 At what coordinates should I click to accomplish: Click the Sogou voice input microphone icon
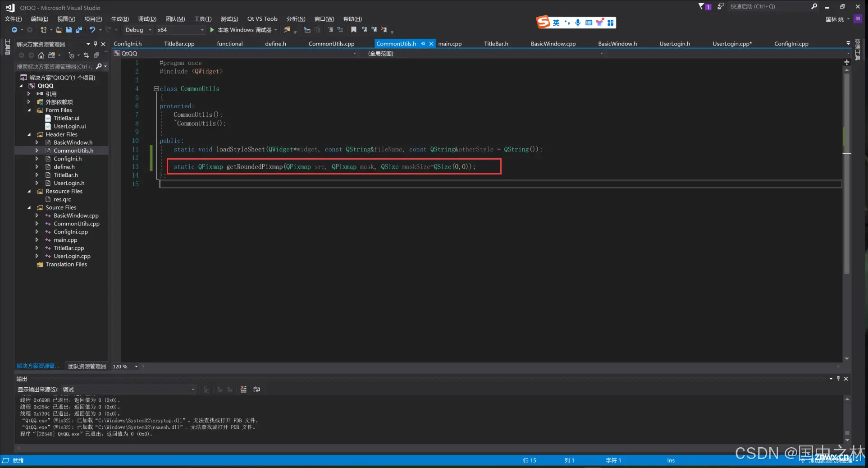click(578, 23)
